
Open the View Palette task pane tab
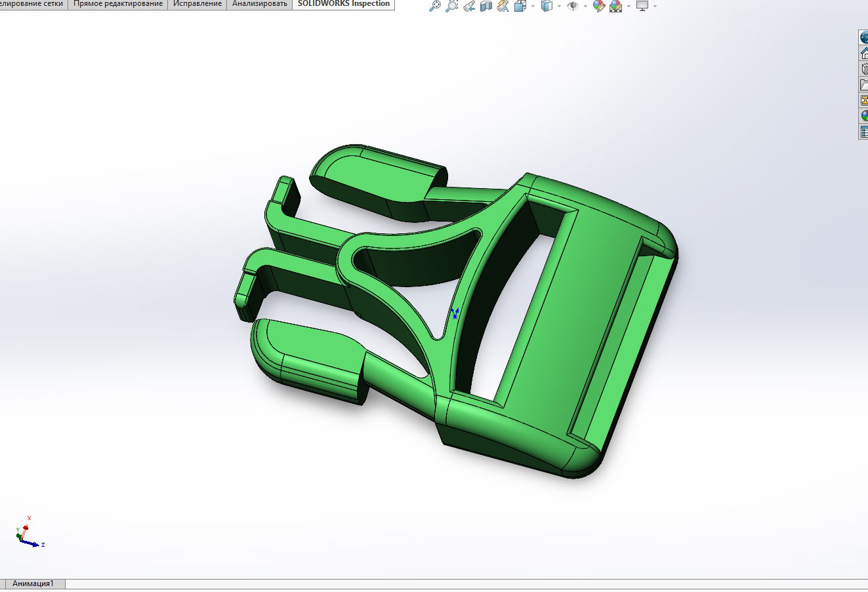coord(863,100)
